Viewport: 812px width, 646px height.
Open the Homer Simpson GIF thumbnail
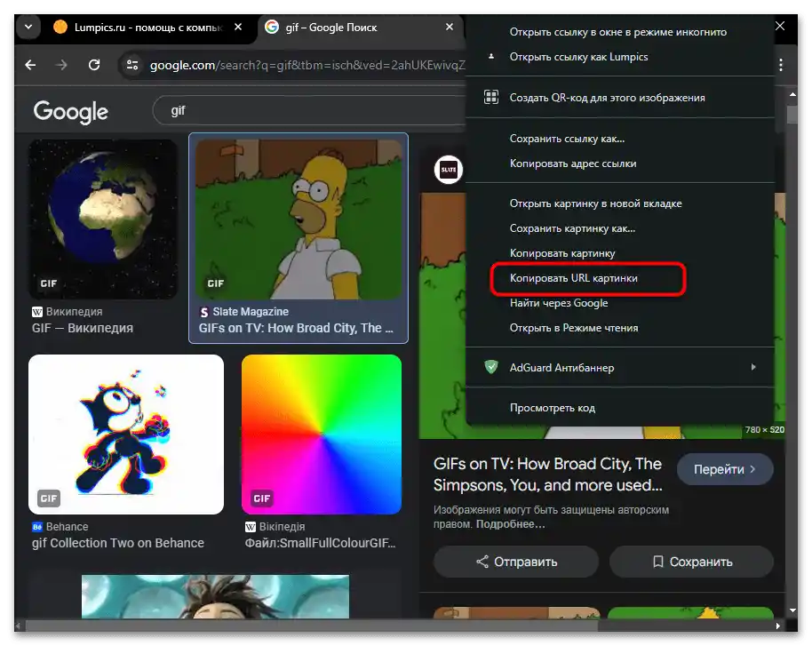click(299, 219)
